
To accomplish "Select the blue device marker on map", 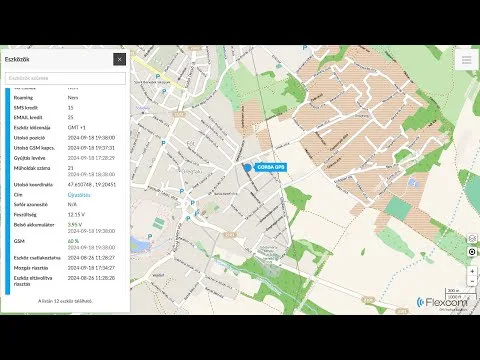I will (x=247, y=168).
